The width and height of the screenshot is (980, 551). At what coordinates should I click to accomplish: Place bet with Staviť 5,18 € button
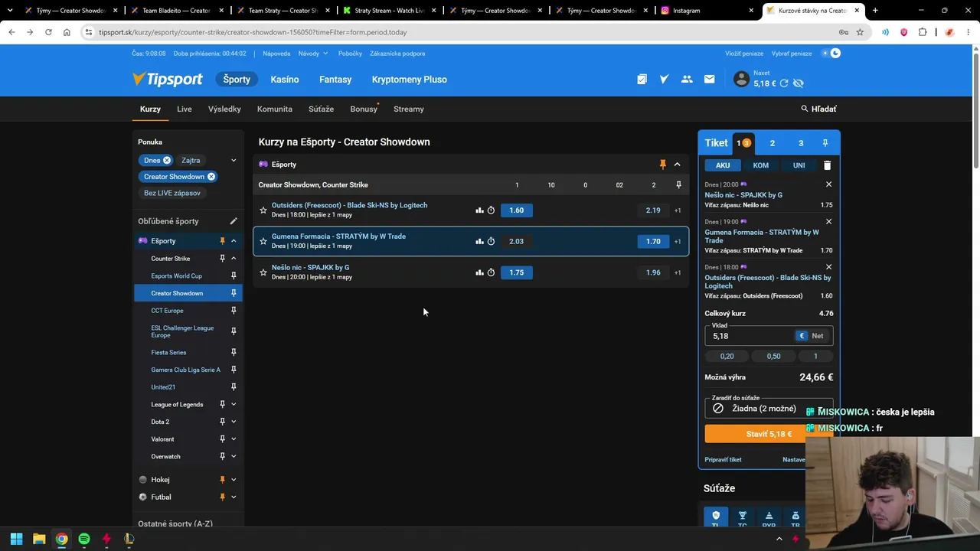[769, 434]
